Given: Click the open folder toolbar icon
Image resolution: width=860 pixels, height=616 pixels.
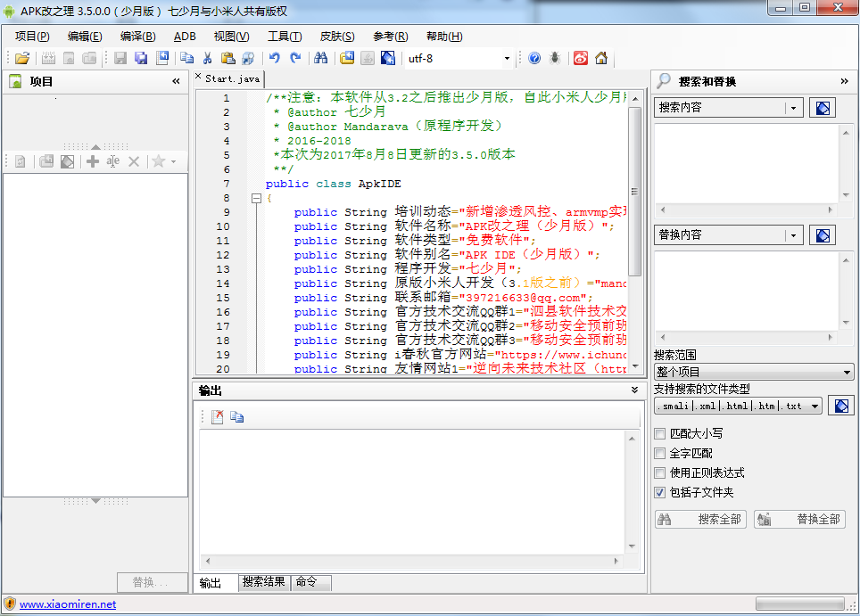Looking at the screenshot, I should pos(22,58).
